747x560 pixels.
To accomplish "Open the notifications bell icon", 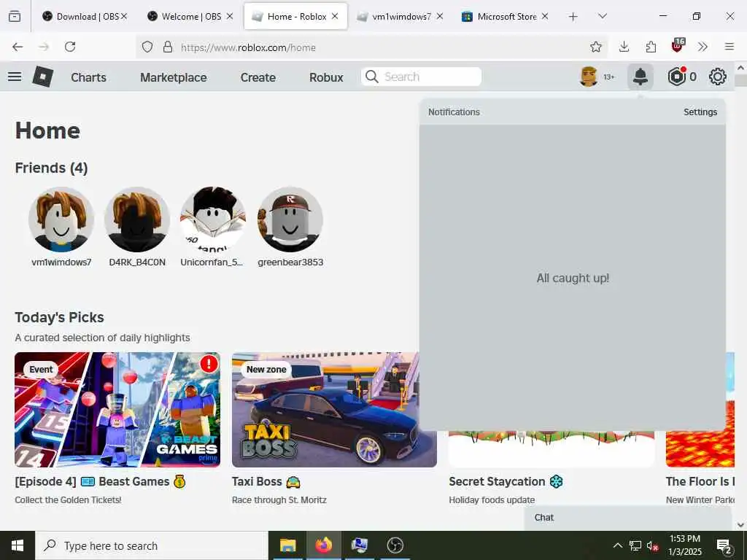I will 640,77.
